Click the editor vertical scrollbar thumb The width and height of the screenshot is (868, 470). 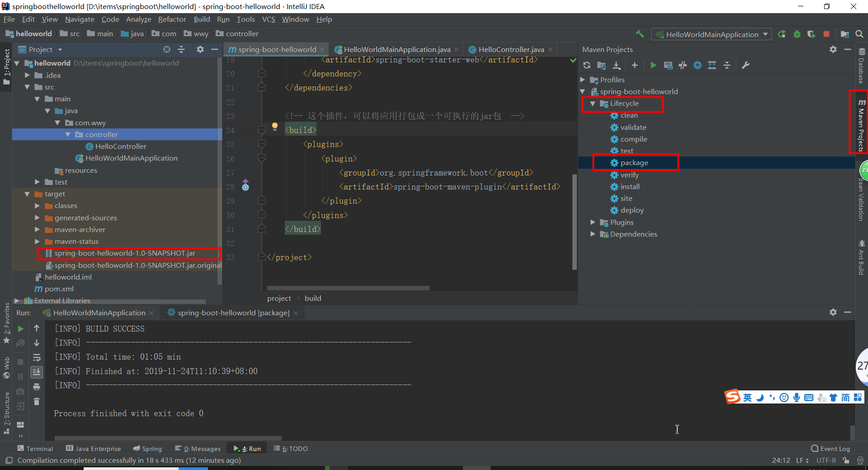pos(575,222)
